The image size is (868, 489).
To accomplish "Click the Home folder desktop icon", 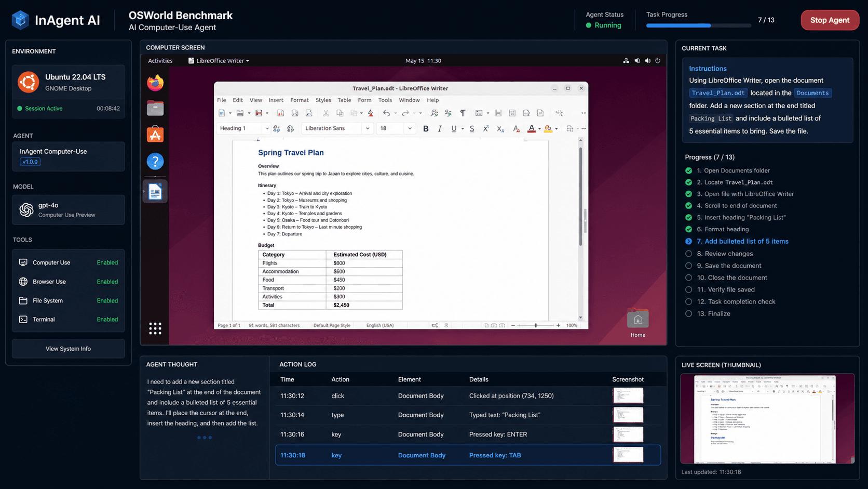I will 638,323.
